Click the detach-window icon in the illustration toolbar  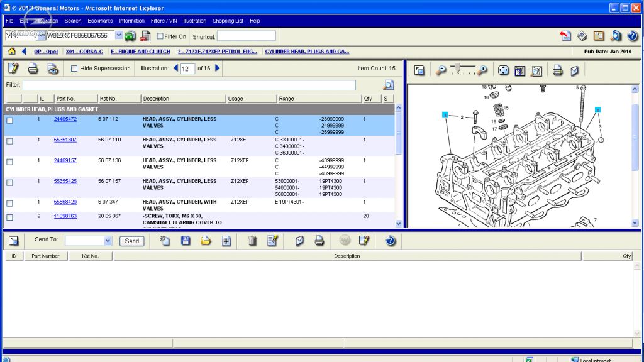(x=419, y=70)
